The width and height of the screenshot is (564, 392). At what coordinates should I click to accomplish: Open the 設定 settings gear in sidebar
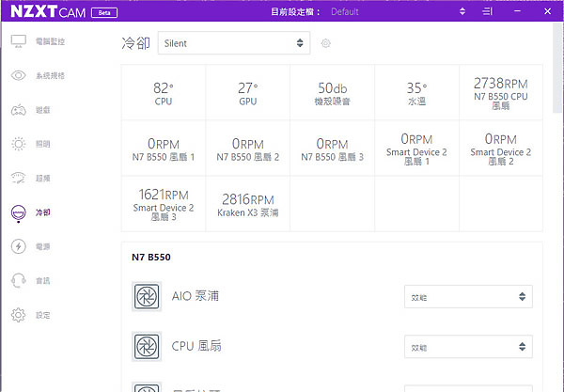pos(19,315)
